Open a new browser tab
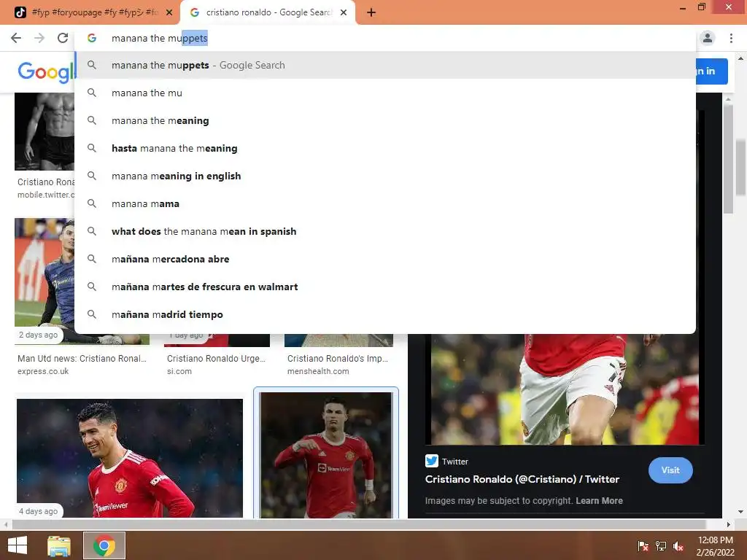This screenshot has width=747, height=560. [x=371, y=13]
